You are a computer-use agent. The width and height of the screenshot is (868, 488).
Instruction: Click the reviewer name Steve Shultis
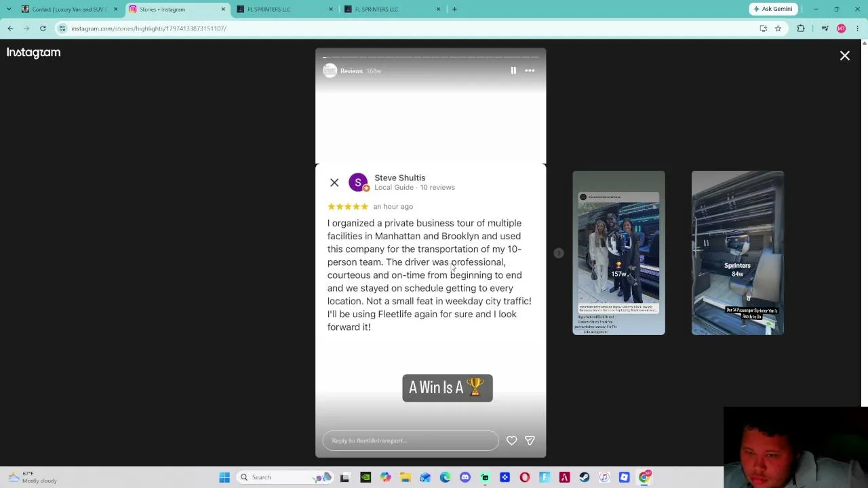pyautogui.click(x=400, y=178)
